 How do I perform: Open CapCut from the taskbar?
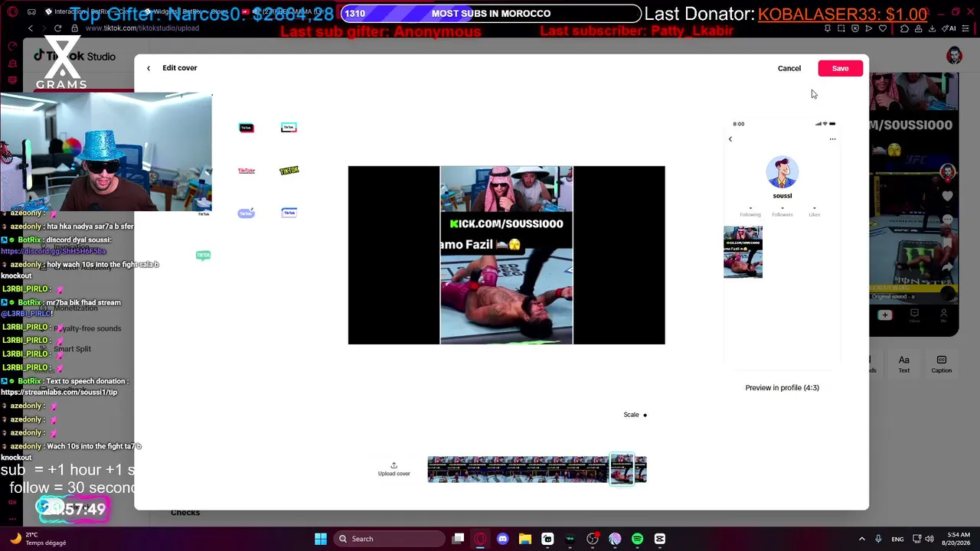coord(660,539)
